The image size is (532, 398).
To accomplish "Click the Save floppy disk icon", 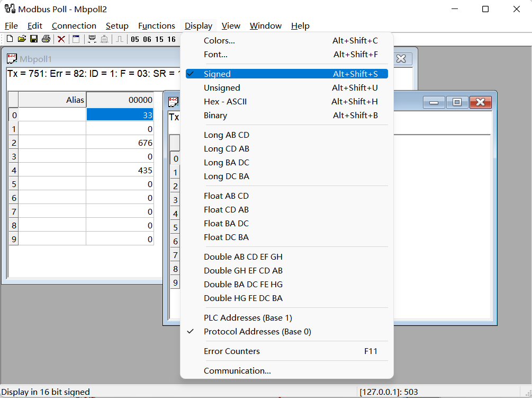I will click(x=33, y=39).
